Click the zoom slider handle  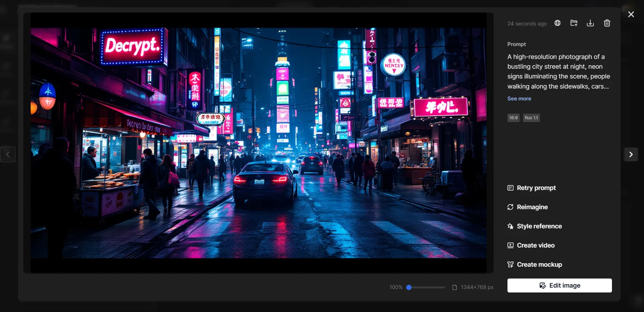click(409, 287)
